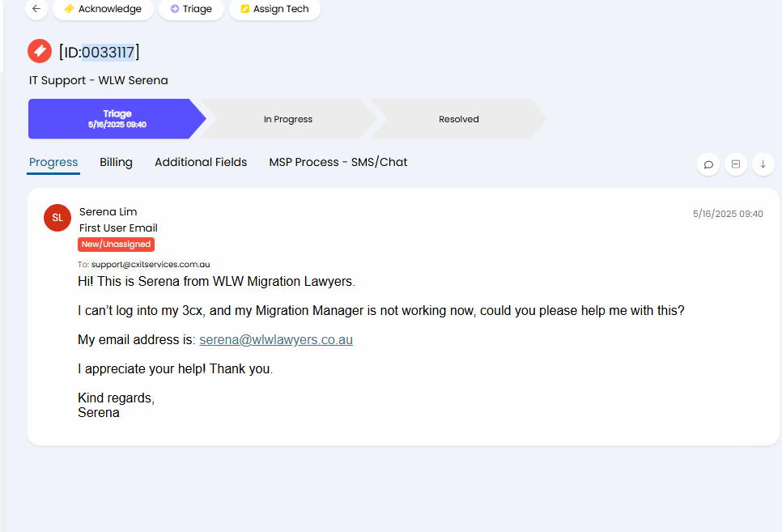782x532 pixels.
Task: Select the In Progress status step
Action: (287, 119)
